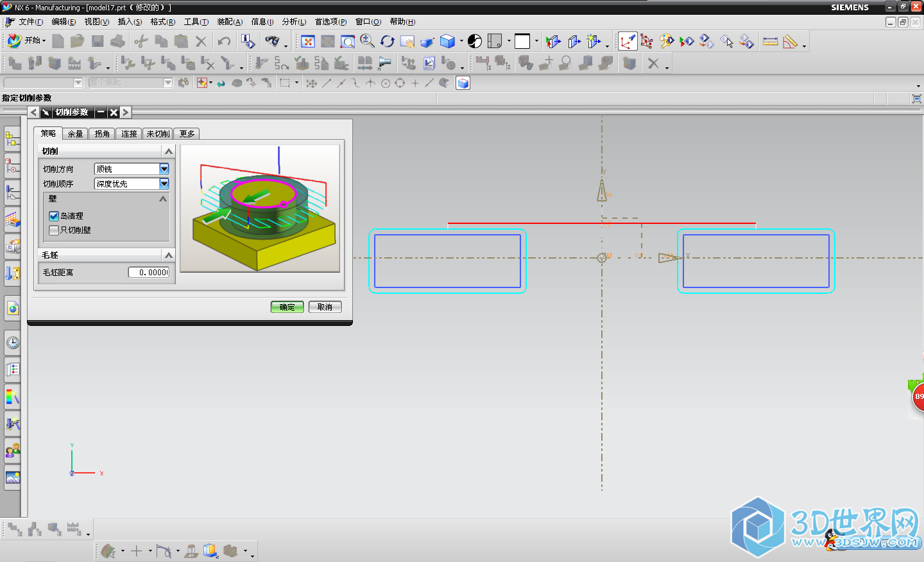Click the left blue rectangle boundary
Viewport: 924px width, 562px height.
(x=447, y=261)
